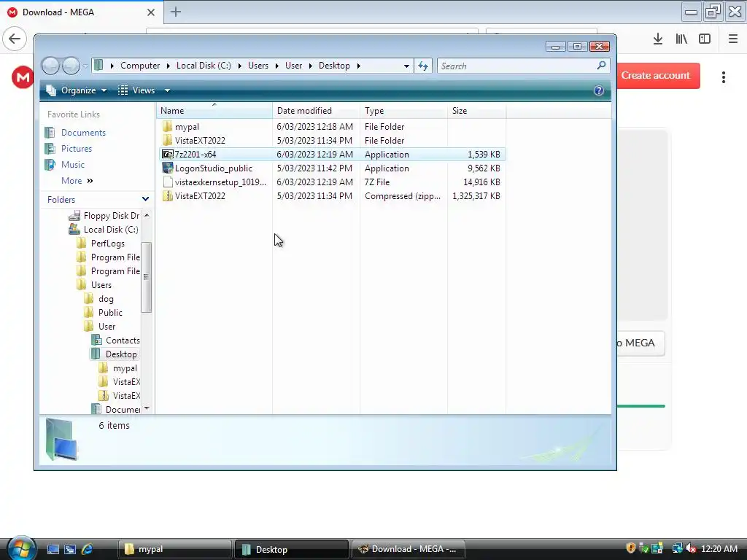Expand arrow after Users in breadcrumb
The width and height of the screenshot is (747, 560).
(x=276, y=66)
